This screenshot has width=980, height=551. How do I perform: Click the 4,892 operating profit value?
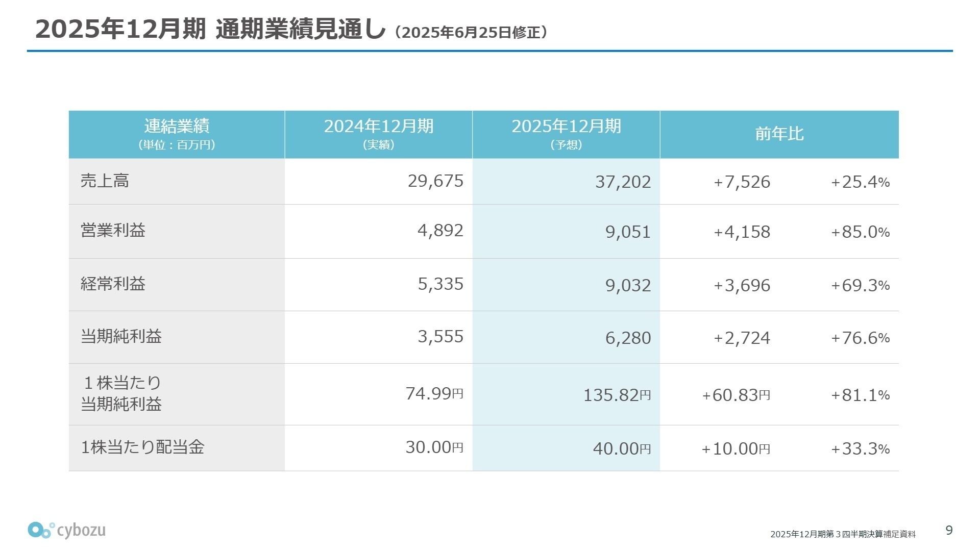(440, 231)
